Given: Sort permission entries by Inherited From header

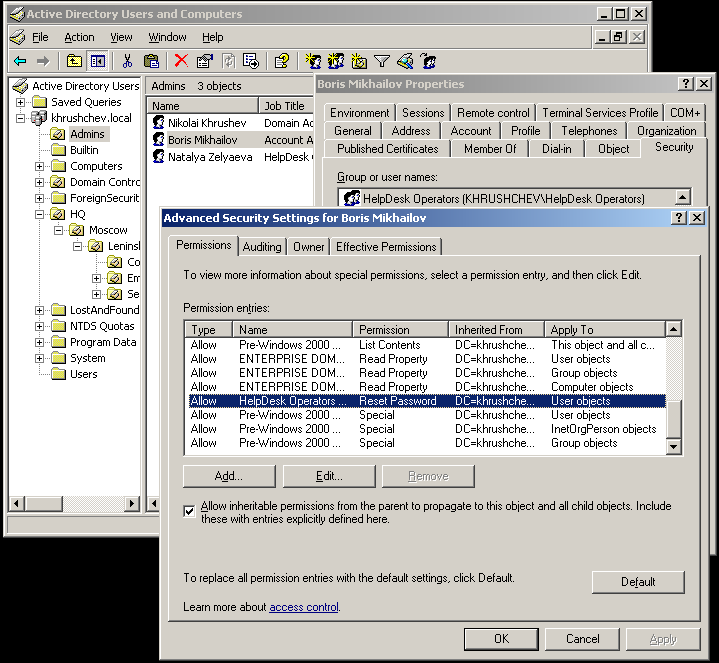Looking at the screenshot, I should (496, 329).
